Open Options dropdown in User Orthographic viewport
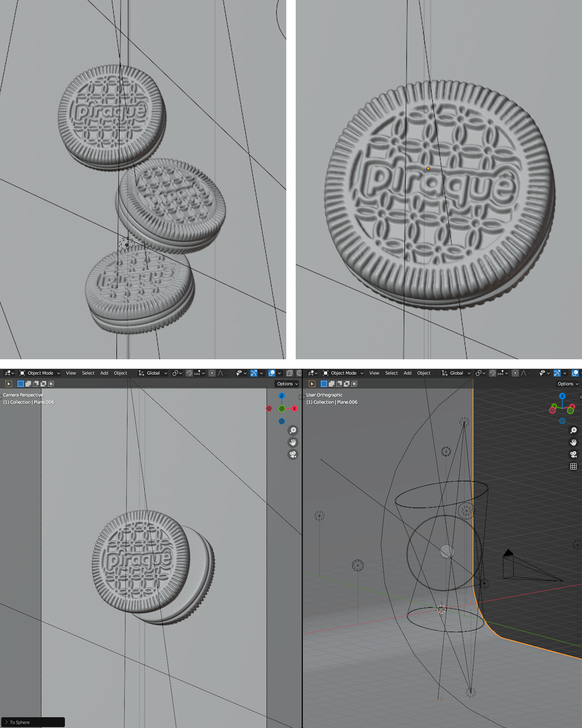This screenshot has width=582, height=728. point(567,384)
